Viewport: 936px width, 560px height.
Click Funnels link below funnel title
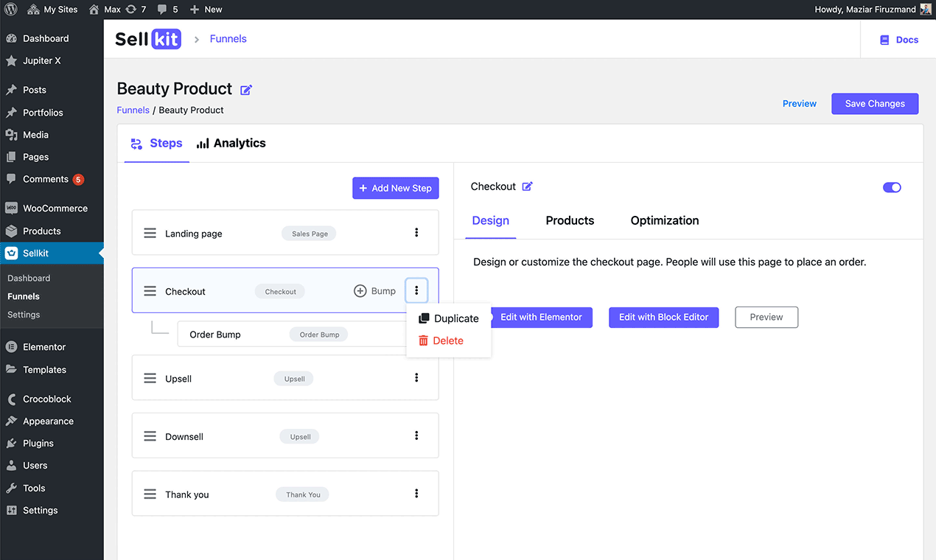pos(133,110)
